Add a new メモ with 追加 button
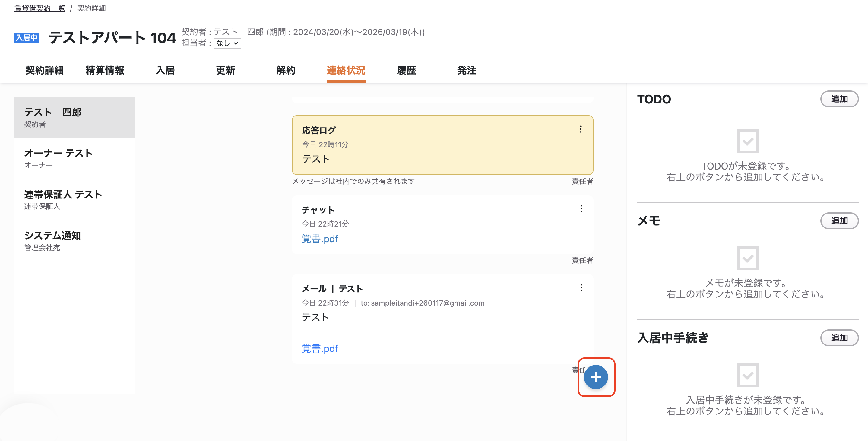Image resolution: width=868 pixels, height=441 pixels. pyautogui.click(x=839, y=221)
